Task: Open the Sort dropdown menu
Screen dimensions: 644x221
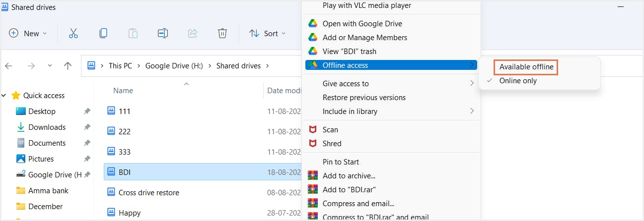Action: (x=268, y=33)
